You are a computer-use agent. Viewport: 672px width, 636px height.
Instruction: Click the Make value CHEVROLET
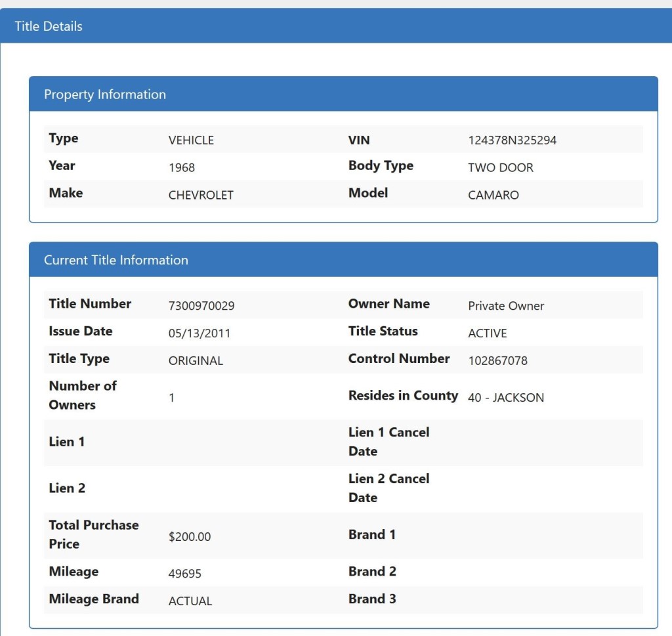[201, 195]
